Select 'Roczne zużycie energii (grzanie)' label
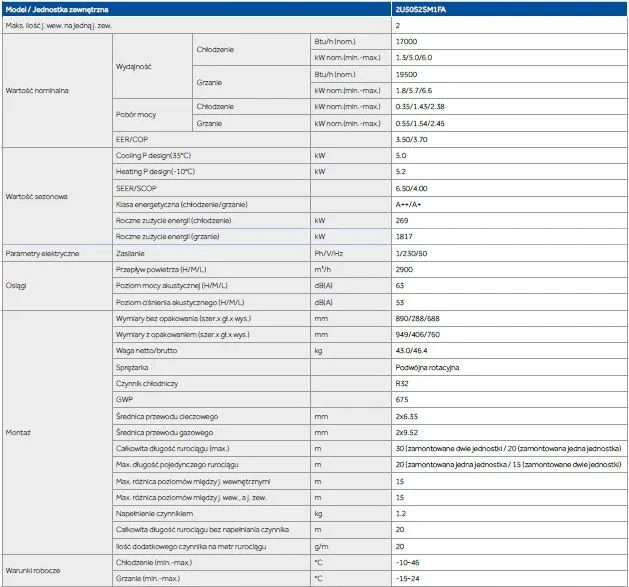Image resolution: width=629 pixels, height=587 pixels. click(x=167, y=237)
